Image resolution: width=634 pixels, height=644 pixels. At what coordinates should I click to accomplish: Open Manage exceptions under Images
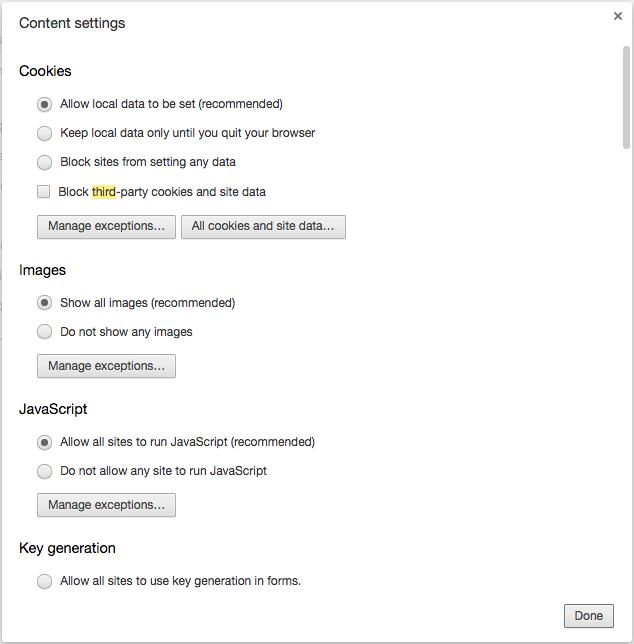point(106,366)
